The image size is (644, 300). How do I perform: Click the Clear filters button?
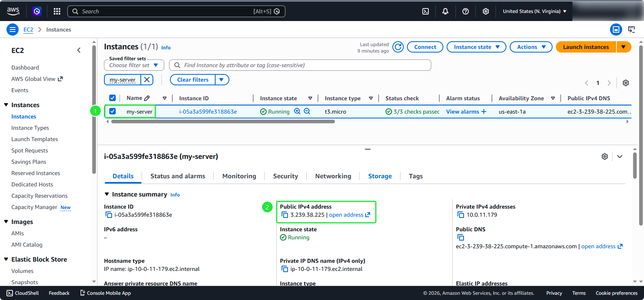(x=193, y=80)
